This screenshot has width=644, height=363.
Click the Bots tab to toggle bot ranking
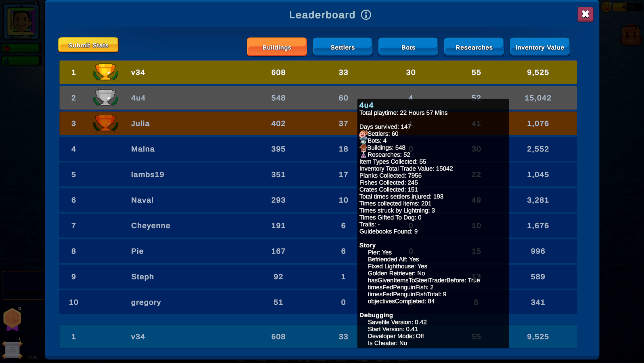click(x=407, y=47)
